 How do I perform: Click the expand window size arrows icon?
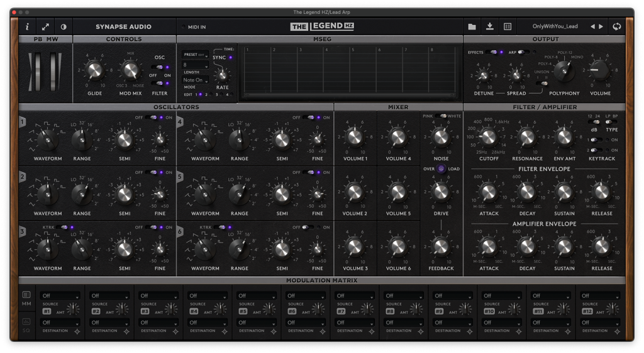(x=45, y=26)
